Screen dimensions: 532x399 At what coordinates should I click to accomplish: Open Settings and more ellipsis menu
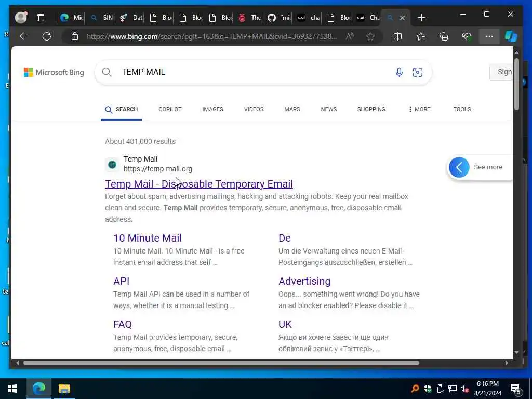pyautogui.click(x=489, y=36)
